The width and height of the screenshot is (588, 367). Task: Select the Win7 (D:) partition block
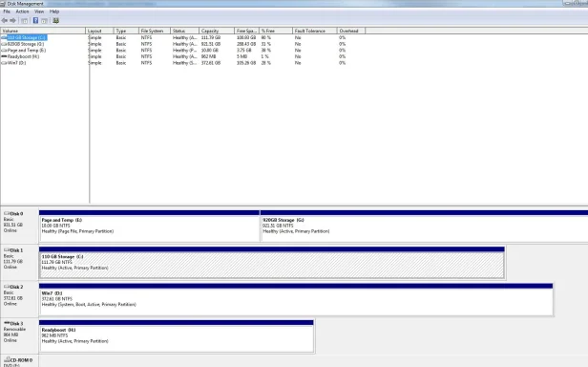[296, 299]
